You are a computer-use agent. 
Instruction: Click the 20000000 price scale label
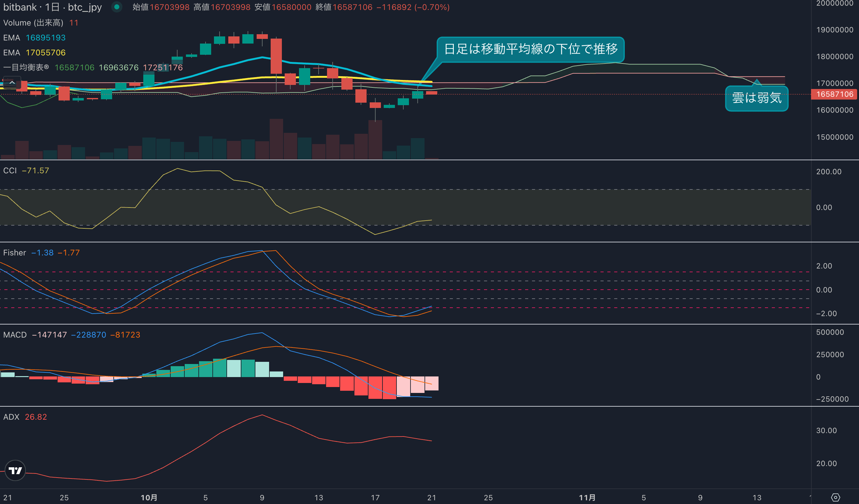834,3
